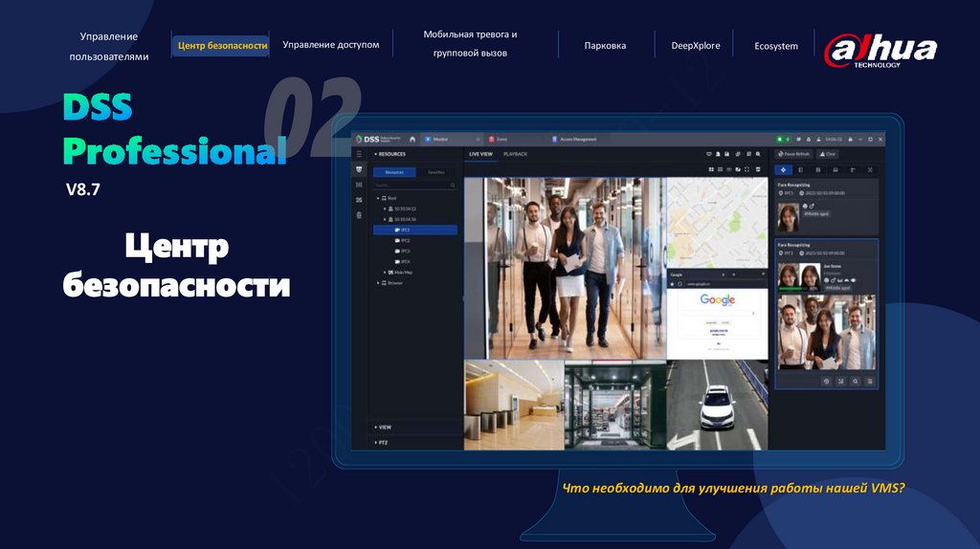The height and width of the screenshot is (549, 980).
Task: Click the list icon under the group snapshot
Action: [x=869, y=381]
